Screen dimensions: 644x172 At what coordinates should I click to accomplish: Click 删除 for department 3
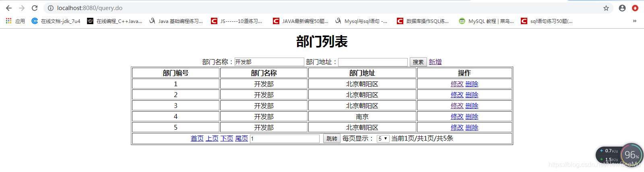[472, 106]
